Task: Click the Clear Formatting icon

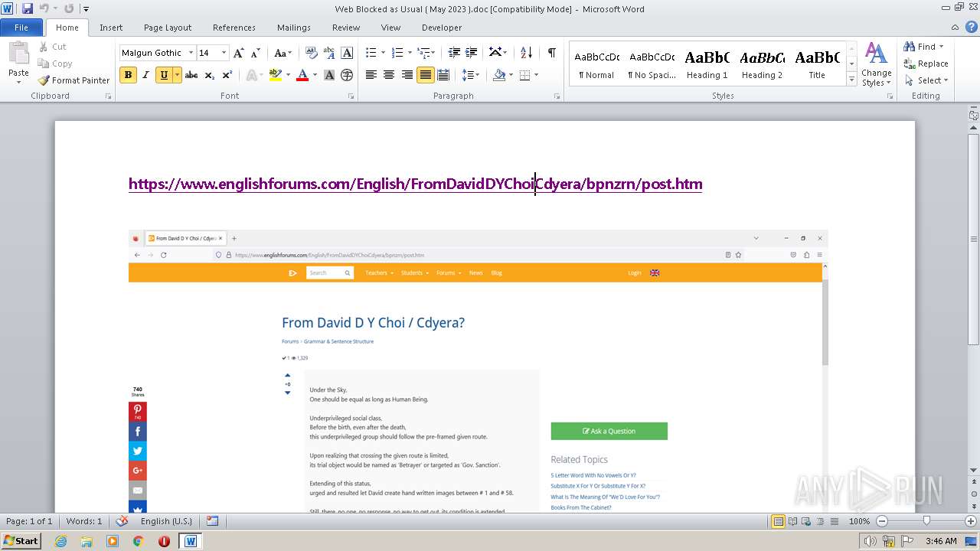Action: pos(311,53)
